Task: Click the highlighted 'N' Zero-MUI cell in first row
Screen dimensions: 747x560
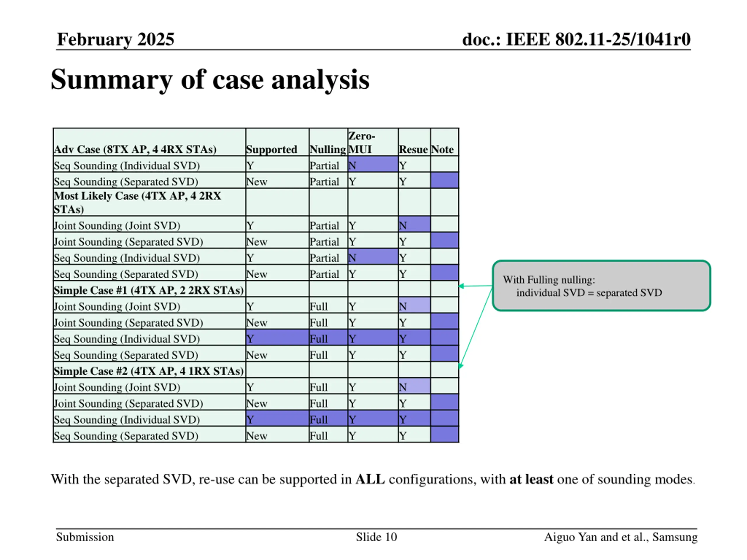Action: (x=373, y=164)
